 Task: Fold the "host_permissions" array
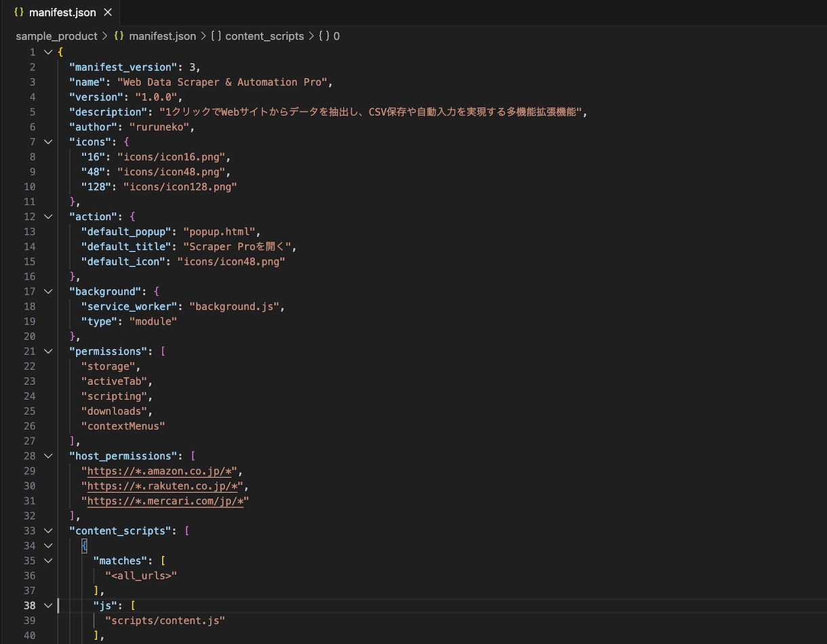tap(47, 456)
